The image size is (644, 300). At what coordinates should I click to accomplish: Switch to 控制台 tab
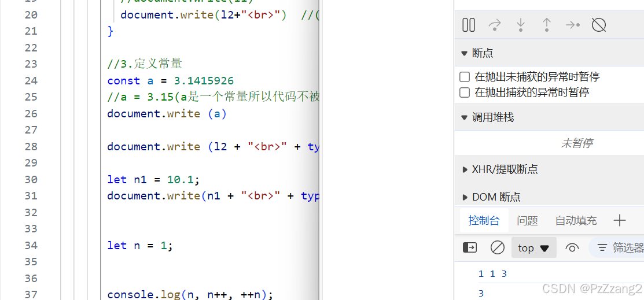point(484,221)
